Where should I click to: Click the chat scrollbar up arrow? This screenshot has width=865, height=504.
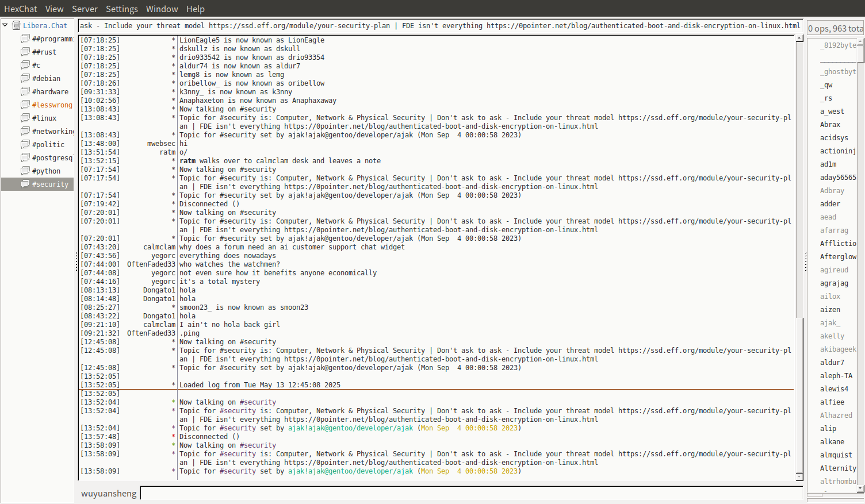point(799,39)
